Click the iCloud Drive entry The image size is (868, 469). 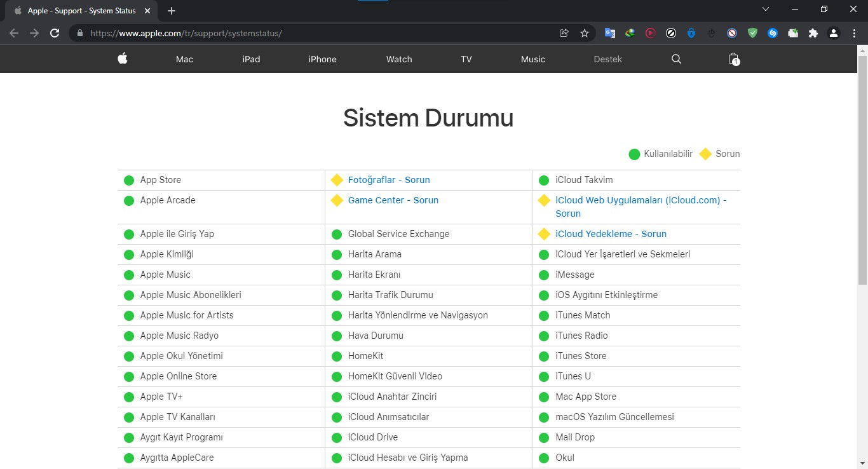[373, 437]
